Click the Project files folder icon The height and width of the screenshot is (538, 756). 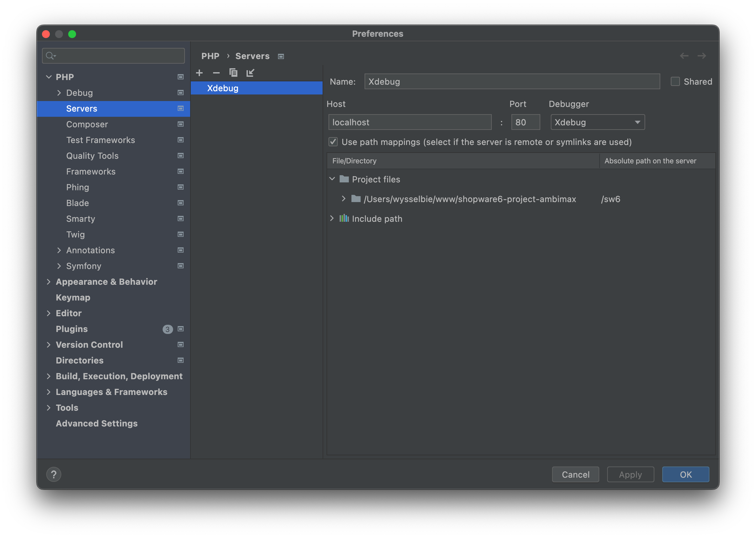click(x=345, y=179)
